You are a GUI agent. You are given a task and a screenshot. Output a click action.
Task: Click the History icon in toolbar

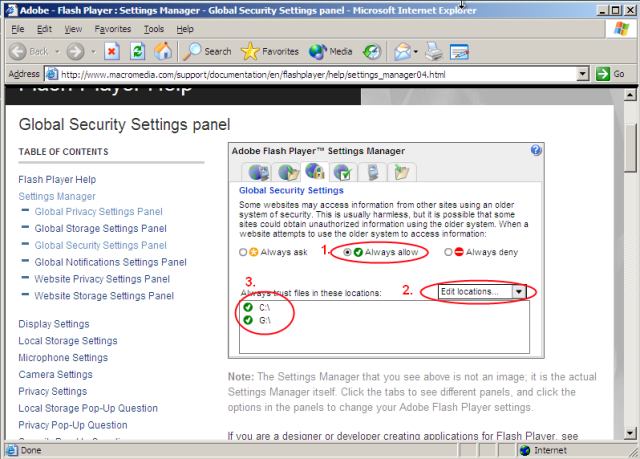(x=372, y=51)
